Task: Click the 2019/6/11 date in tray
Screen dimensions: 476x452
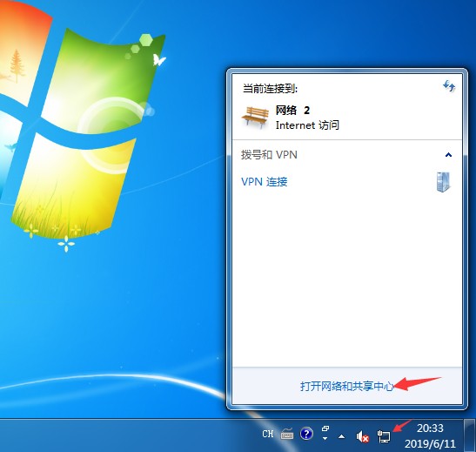Action: pyautogui.click(x=430, y=444)
